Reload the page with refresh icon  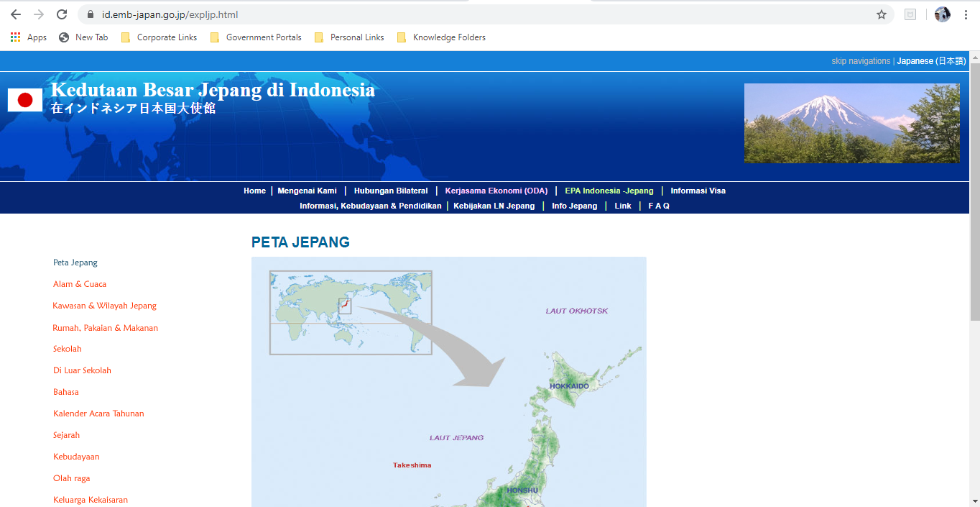[x=62, y=14]
